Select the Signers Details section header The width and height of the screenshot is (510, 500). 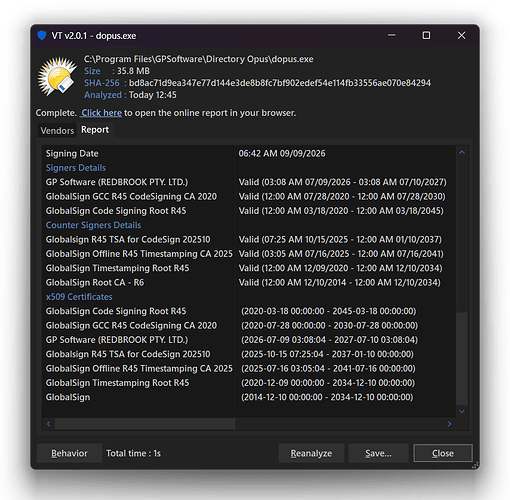coord(76,168)
